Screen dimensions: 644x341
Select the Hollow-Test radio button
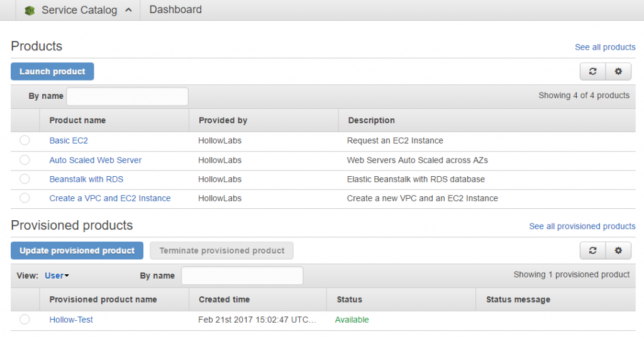(25, 320)
